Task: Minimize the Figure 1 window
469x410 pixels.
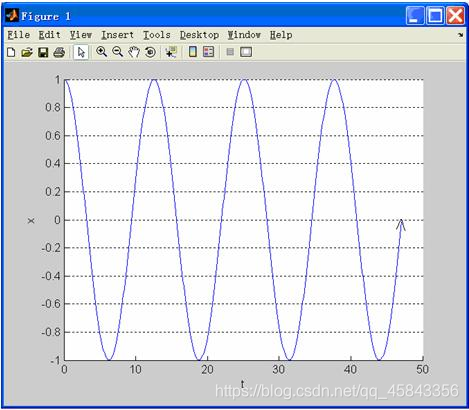Action: (415, 15)
